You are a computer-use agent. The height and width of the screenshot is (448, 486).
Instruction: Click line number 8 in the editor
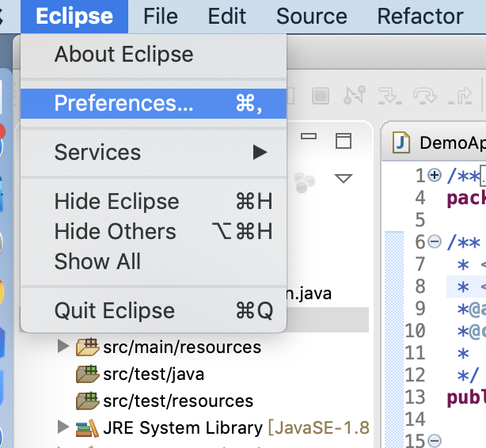pos(420,287)
